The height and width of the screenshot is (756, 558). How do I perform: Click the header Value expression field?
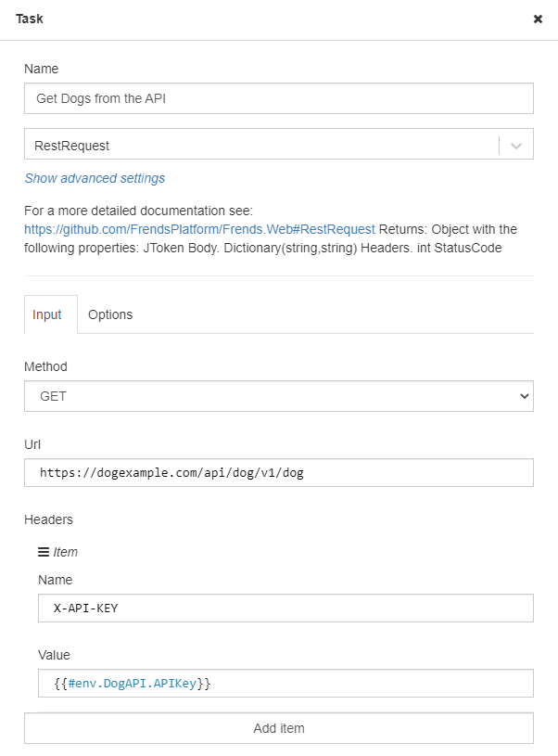[x=285, y=684]
